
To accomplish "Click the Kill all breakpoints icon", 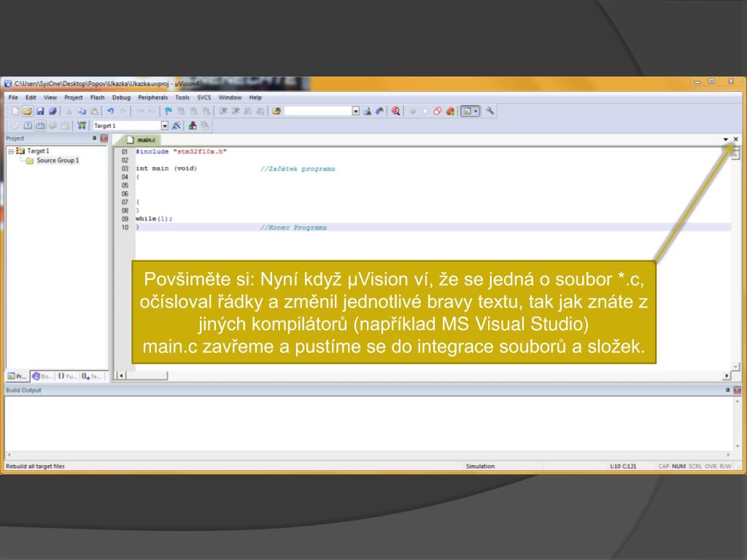I will pos(449,112).
